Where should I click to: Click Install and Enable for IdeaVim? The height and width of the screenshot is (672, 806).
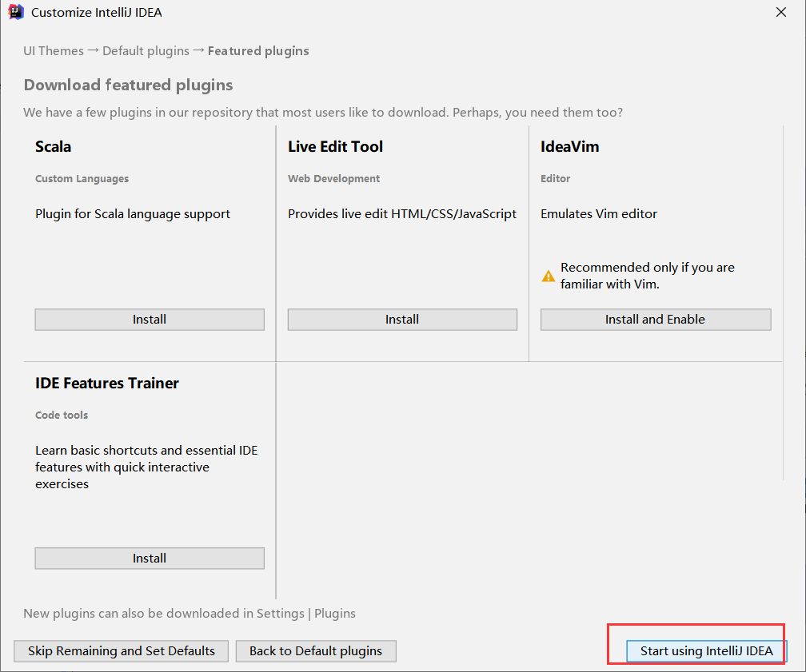tap(656, 320)
